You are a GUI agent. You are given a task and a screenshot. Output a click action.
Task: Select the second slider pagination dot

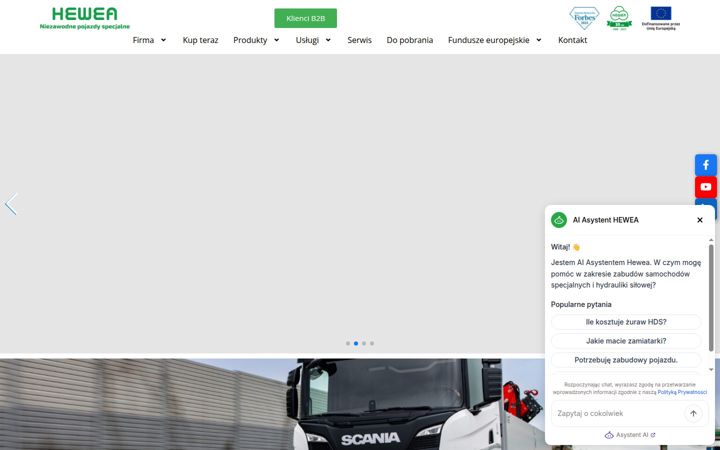point(356,343)
